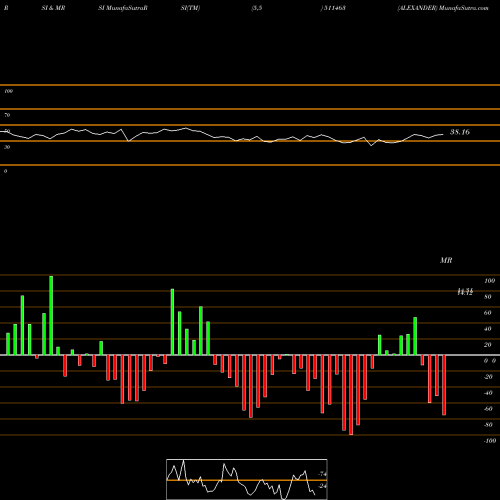The image size is (500, 500).
Task: Click the 30 level label on RSI axis
Action: click(7, 147)
